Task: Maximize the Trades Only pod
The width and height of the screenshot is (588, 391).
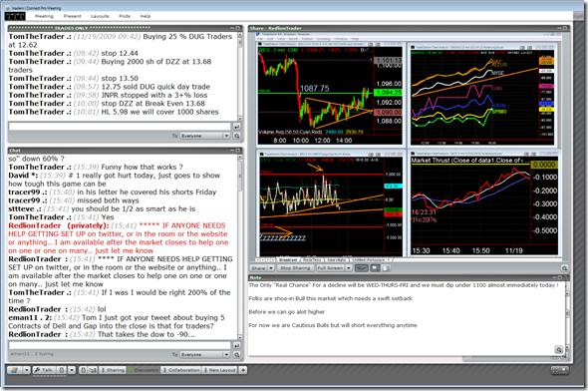Action: pos(238,28)
